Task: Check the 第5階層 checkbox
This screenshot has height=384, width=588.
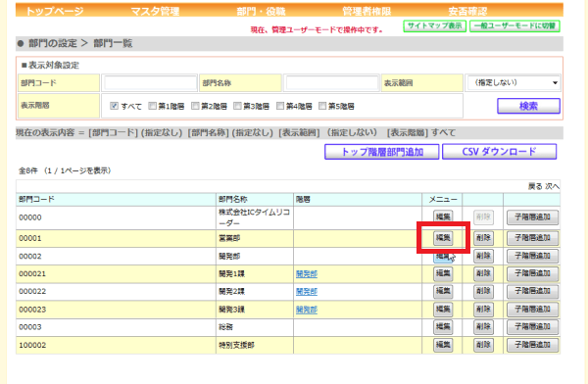Action: (322, 106)
